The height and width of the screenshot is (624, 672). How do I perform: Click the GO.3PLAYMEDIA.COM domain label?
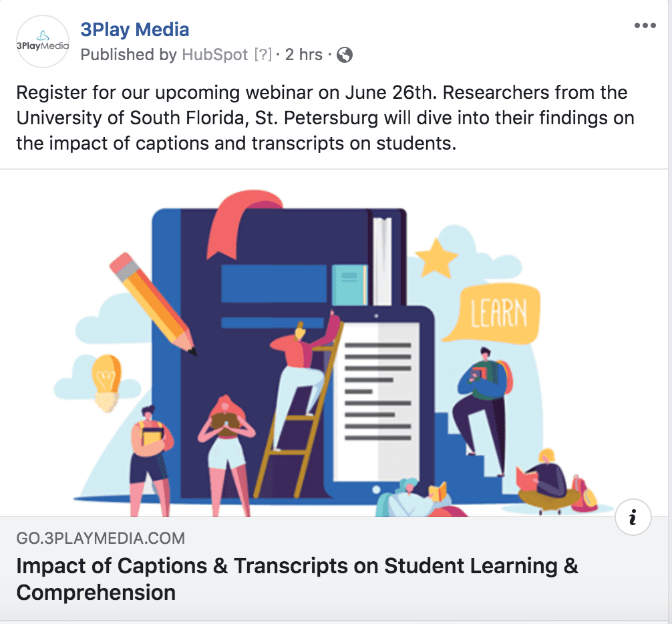click(x=101, y=538)
